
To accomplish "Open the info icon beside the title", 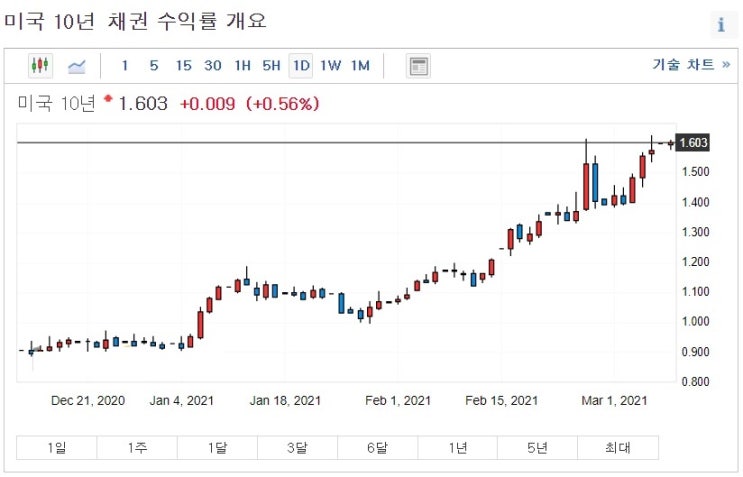I will pyautogui.click(x=721, y=24).
